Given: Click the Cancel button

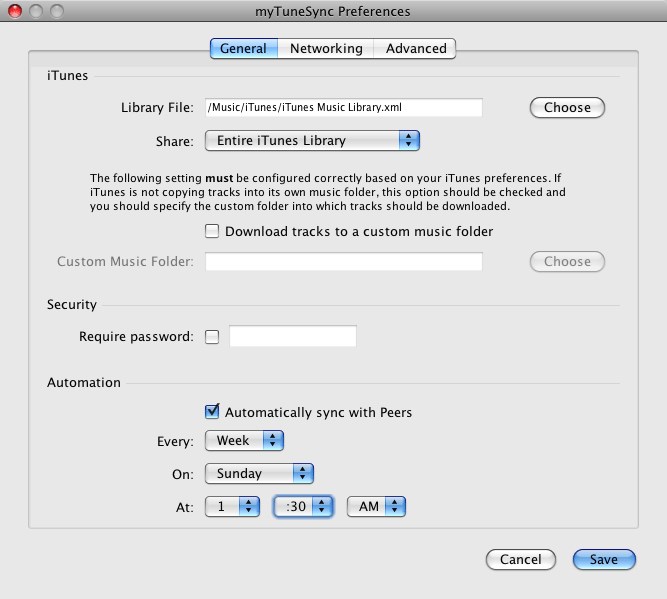Looking at the screenshot, I should click(x=521, y=559).
